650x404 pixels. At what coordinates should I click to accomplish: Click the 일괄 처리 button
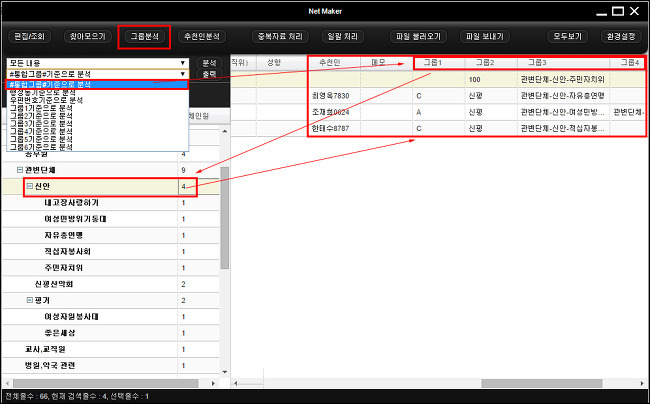(342, 36)
